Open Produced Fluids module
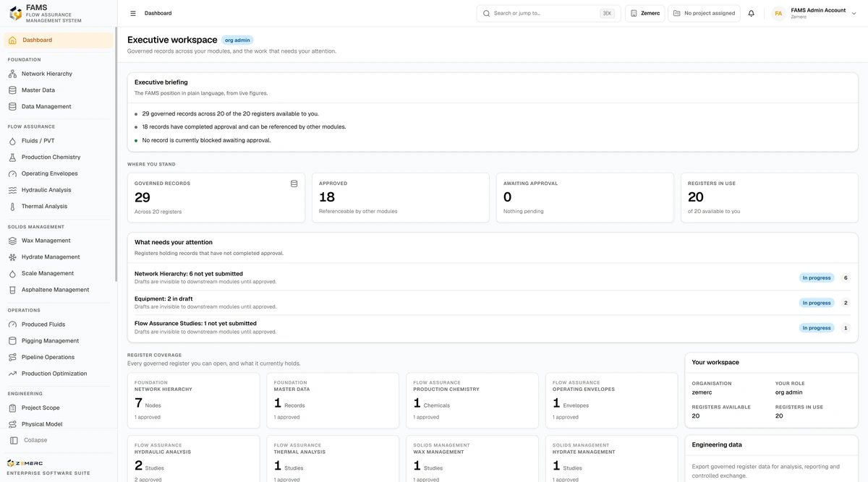 tap(59, 324)
